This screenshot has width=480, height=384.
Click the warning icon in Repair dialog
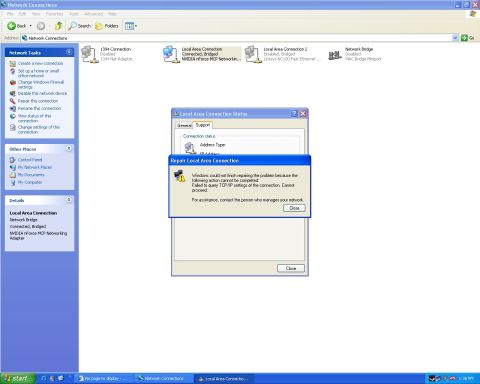click(179, 176)
